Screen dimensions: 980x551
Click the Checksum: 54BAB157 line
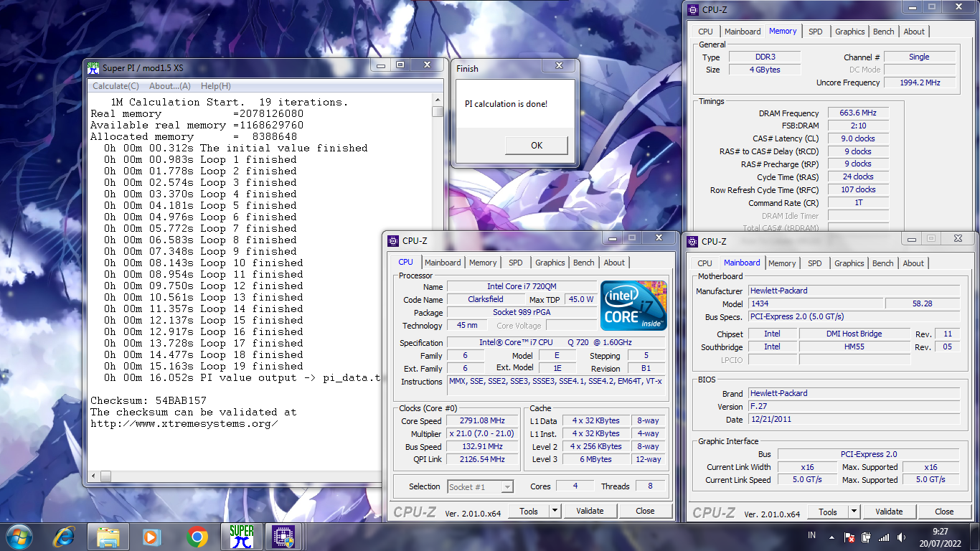149,400
